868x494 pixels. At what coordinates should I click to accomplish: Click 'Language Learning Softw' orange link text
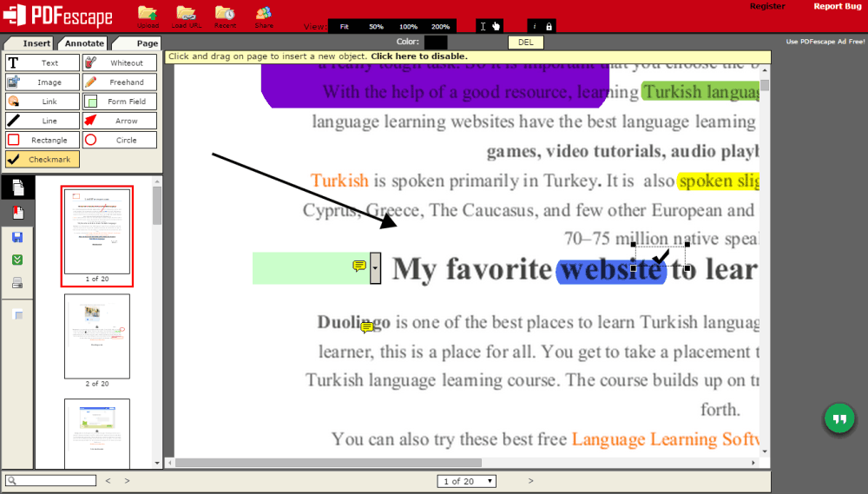click(666, 439)
